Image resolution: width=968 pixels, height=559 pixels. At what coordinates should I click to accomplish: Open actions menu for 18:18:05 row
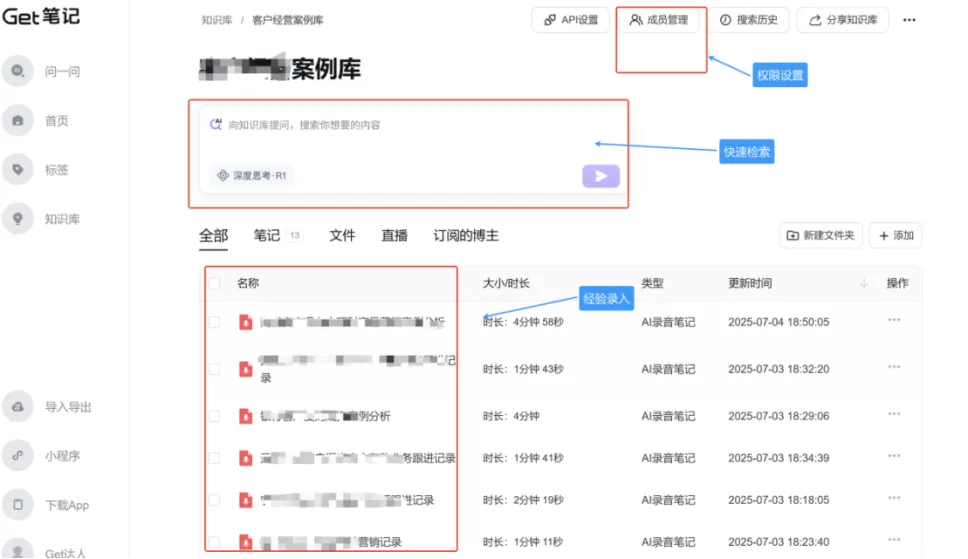click(893, 498)
